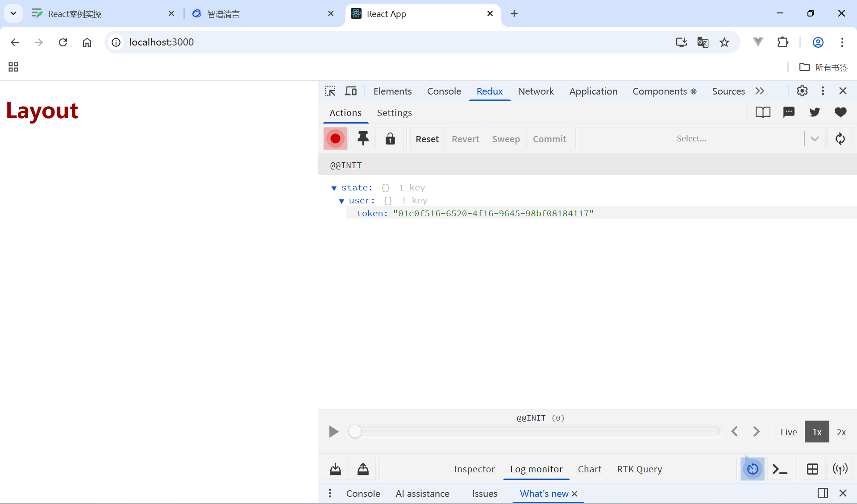Click the pin (persist state) icon
Viewport: 857px width, 504px height.
363,139
